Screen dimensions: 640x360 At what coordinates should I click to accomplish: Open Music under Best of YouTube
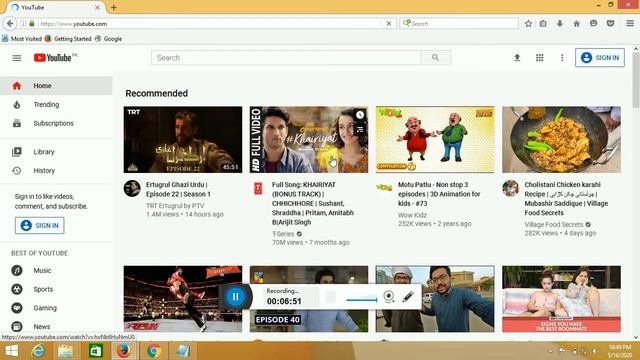(56, 270)
